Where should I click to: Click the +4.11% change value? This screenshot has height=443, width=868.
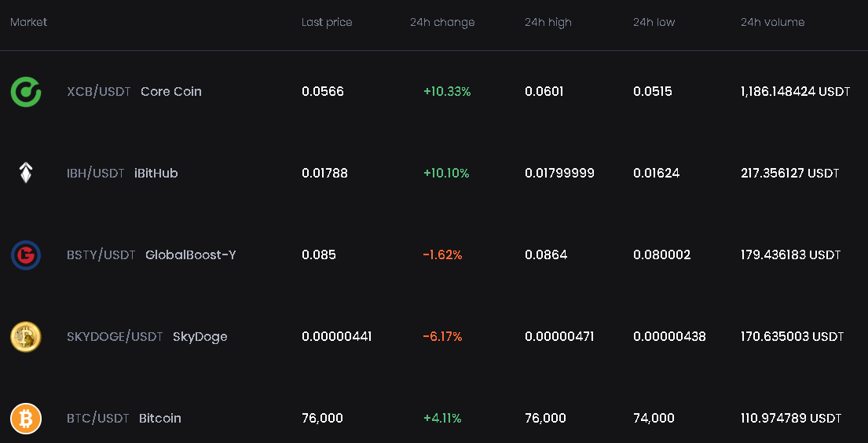pos(442,418)
